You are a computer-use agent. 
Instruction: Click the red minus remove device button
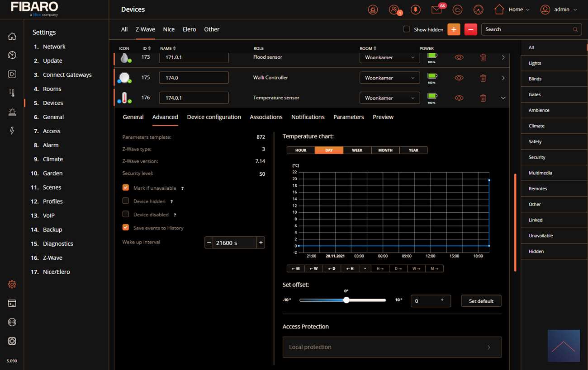pyautogui.click(x=470, y=29)
